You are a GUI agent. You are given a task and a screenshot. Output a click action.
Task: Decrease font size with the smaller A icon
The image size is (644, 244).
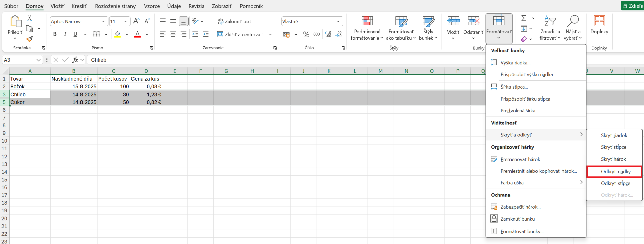tap(147, 21)
